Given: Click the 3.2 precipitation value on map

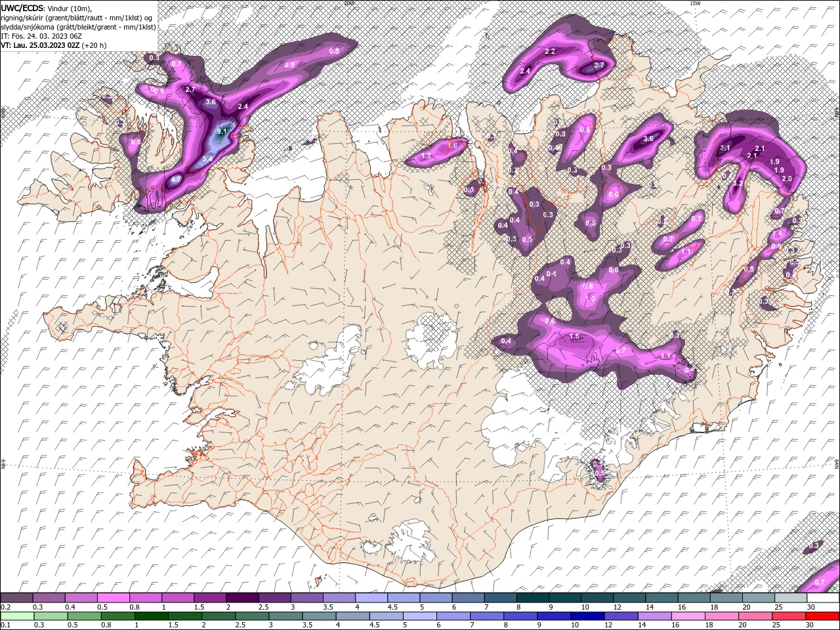Looking at the screenshot, I should point(738,183).
